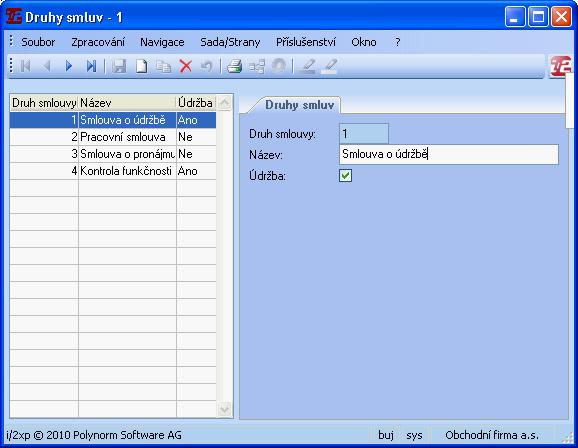Go to next record with the blue arrow
Screen dimensions: 578x448
pyautogui.click(x=69, y=66)
